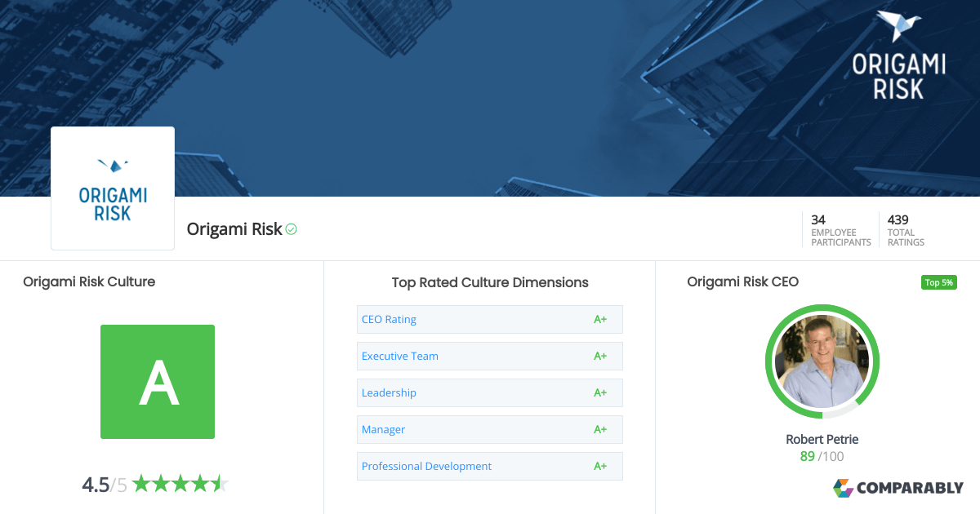Viewport: 980px width, 514px height.
Task: Click the 89 out of 100 CEO score
Action: (x=822, y=456)
